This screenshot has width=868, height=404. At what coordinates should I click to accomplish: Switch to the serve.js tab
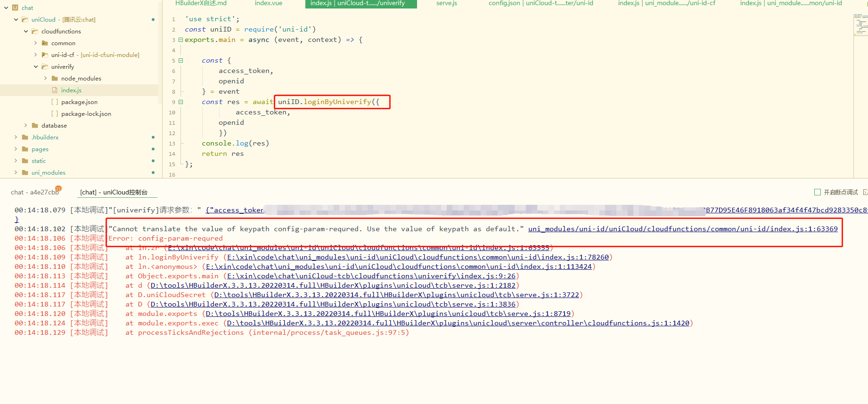[x=446, y=3]
